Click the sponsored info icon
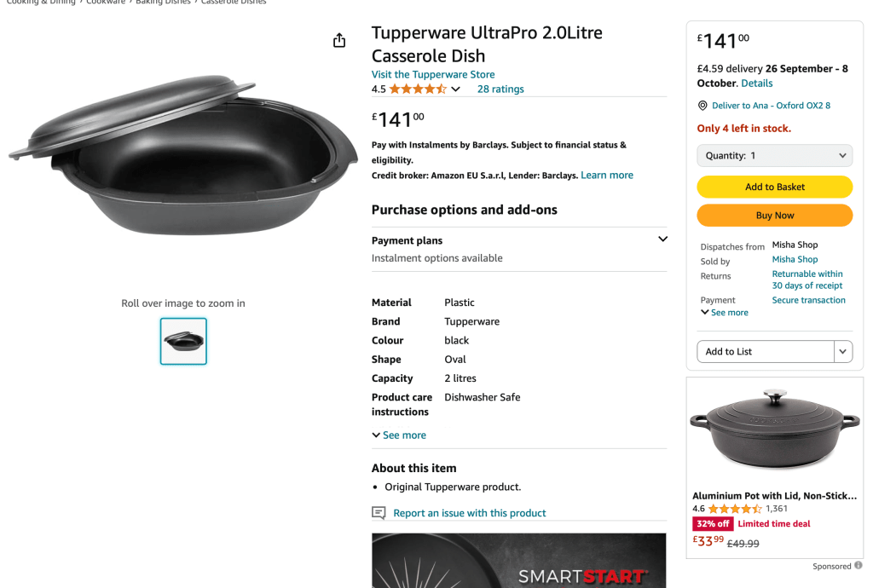Viewport: 873px width, 588px height. click(x=858, y=565)
